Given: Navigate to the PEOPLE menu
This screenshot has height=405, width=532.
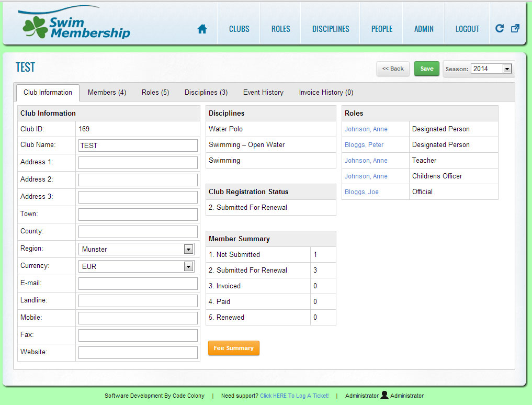Looking at the screenshot, I should tap(382, 29).
